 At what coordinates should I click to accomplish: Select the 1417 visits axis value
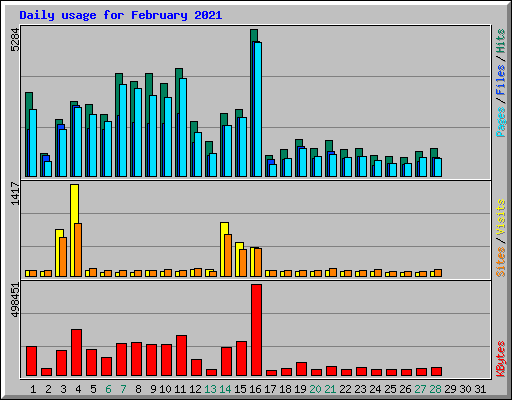coord(15,193)
